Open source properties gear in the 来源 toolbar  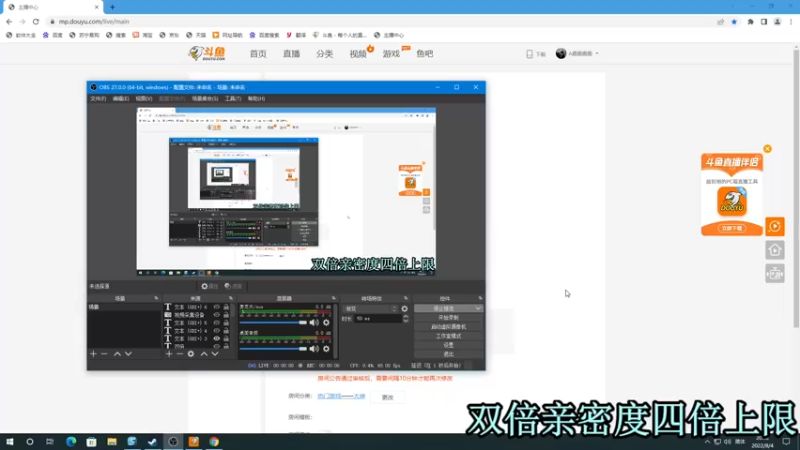coord(191,354)
